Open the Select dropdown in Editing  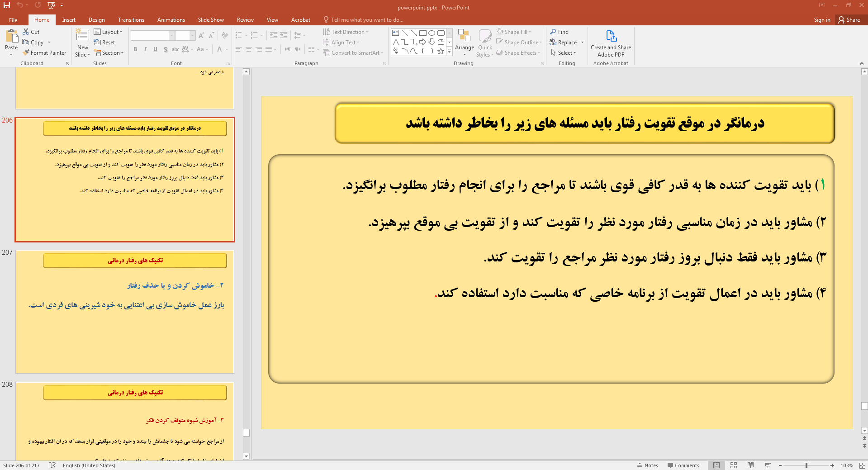[x=564, y=52]
